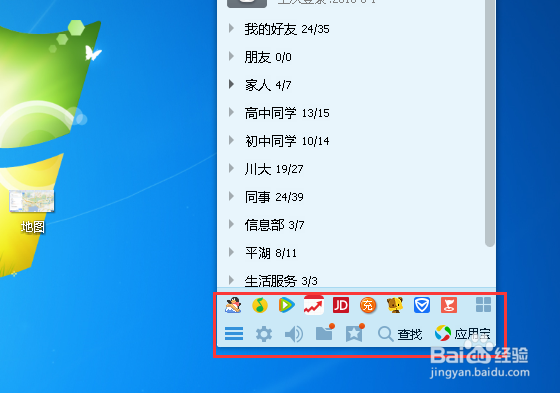Expand the 高中同学 group arrow
The height and width of the screenshot is (393, 560).
(x=231, y=112)
